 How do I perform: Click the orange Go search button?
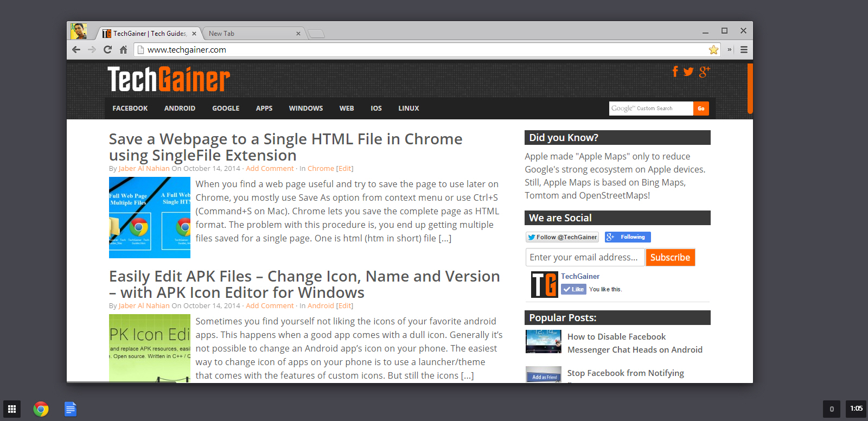coord(701,109)
